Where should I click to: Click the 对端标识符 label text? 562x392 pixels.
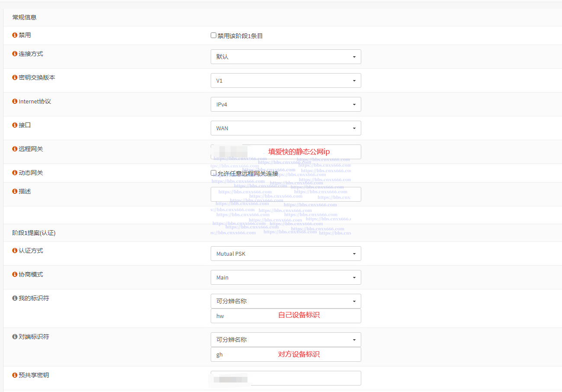tap(34, 337)
